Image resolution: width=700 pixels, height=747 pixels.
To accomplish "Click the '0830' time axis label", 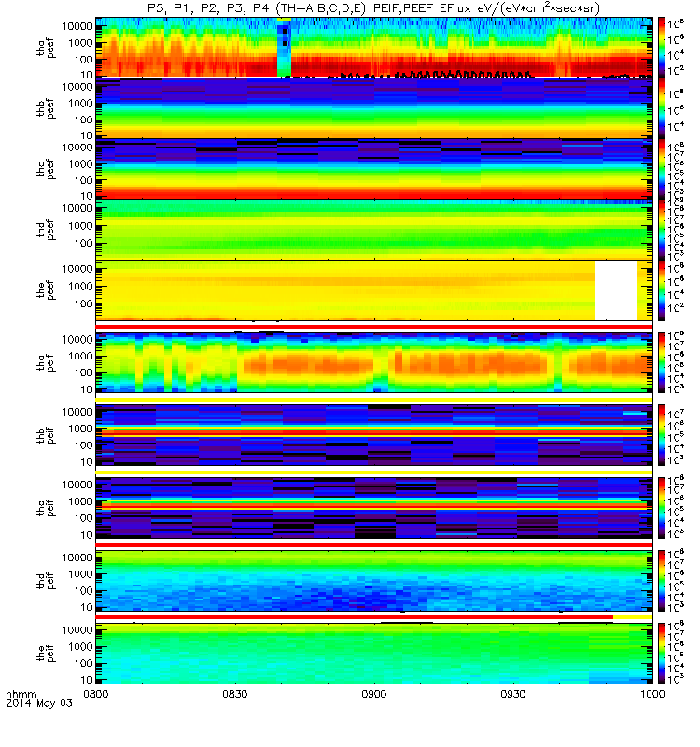I will coord(235,694).
